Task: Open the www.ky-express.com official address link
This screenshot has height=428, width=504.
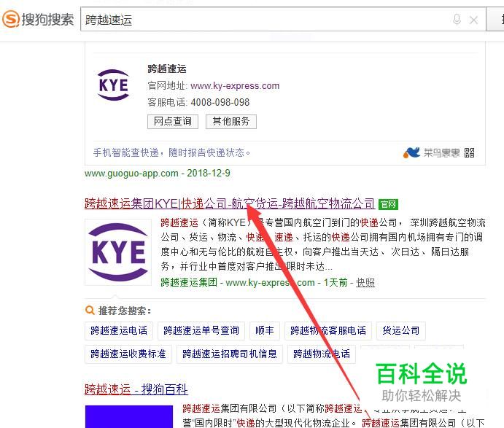Action: pyautogui.click(x=235, y=86)
